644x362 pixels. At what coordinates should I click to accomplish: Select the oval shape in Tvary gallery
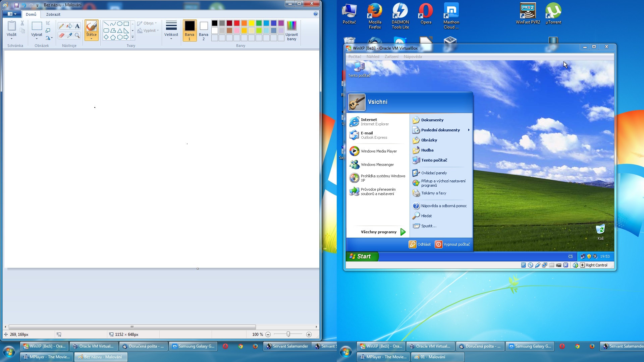tap(119, 24)
